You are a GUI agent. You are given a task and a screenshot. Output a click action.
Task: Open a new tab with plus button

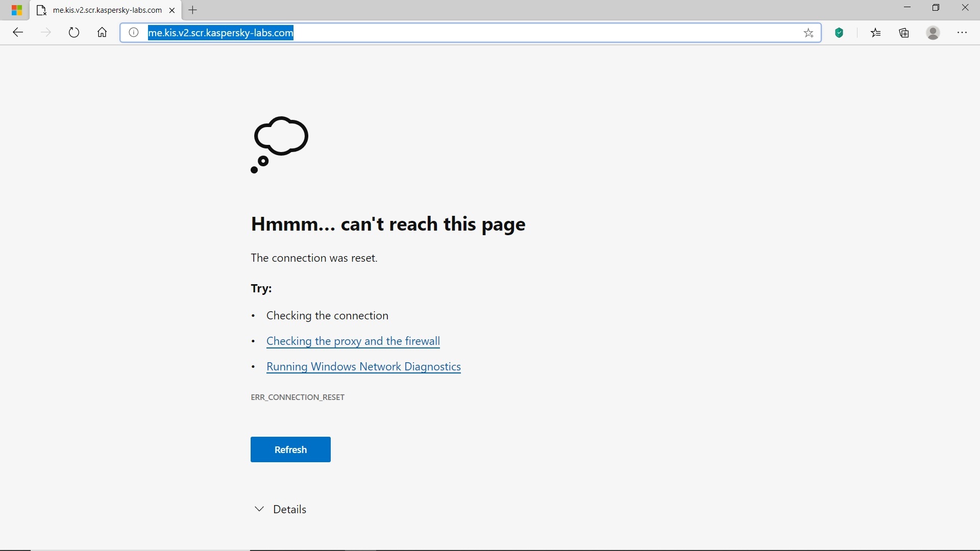(193, 10)
